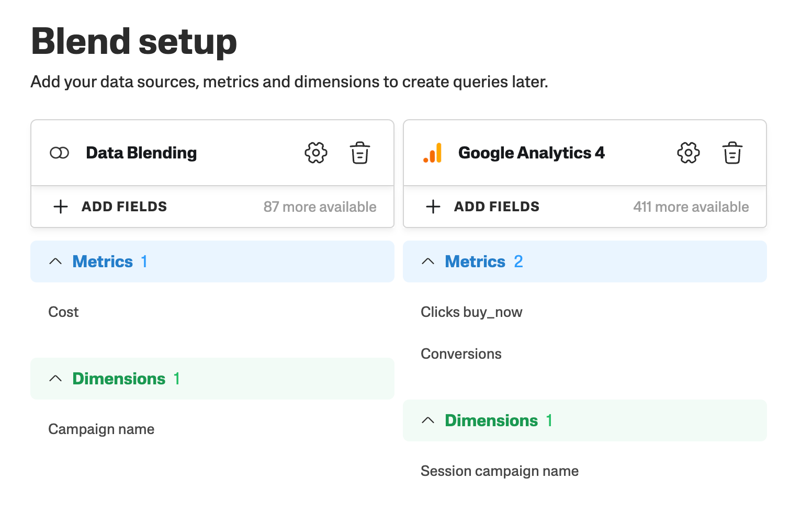Collapse Data Blending Dimensions section chevron
Image resolution: width=812 pixels, height=524 pixels.
55,379
